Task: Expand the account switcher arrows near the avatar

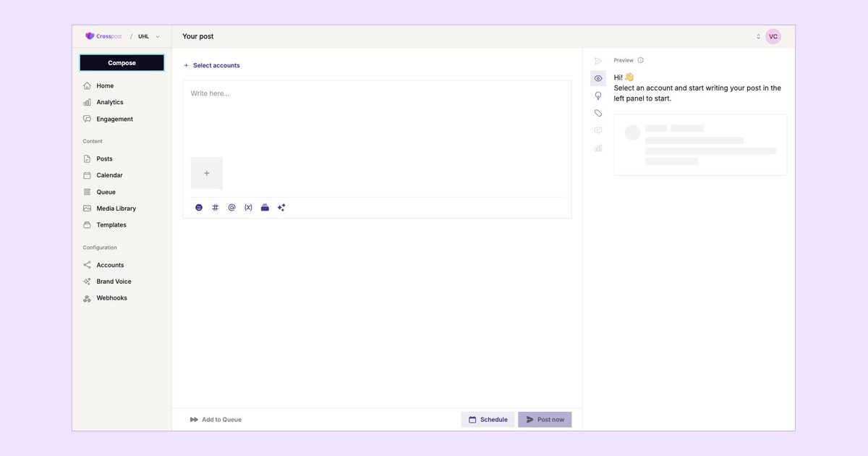Action: tap(759, 36)
